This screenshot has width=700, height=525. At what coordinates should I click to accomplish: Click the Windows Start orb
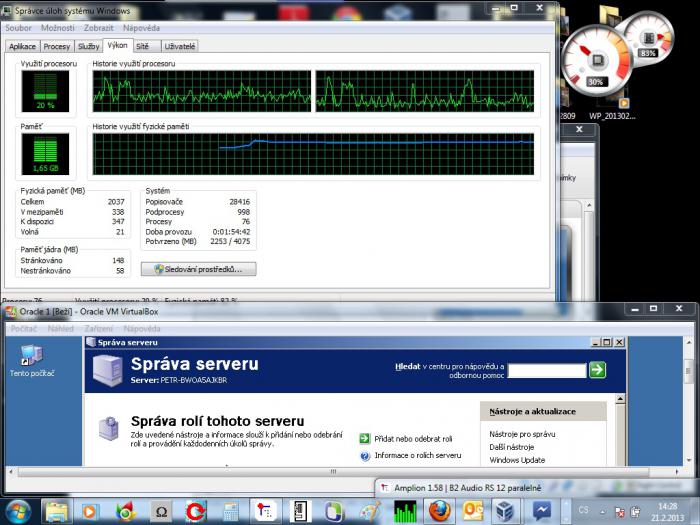tap(18, 510)
